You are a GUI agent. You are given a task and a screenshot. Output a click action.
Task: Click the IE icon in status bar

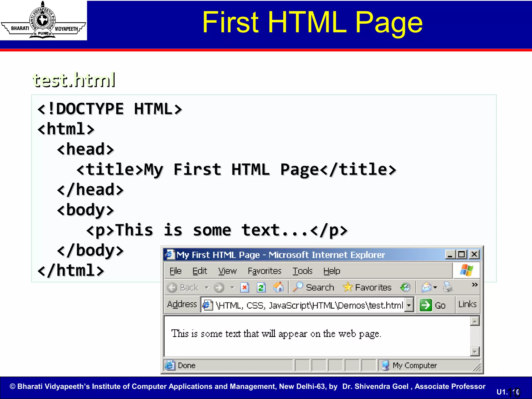click(170, 365)
